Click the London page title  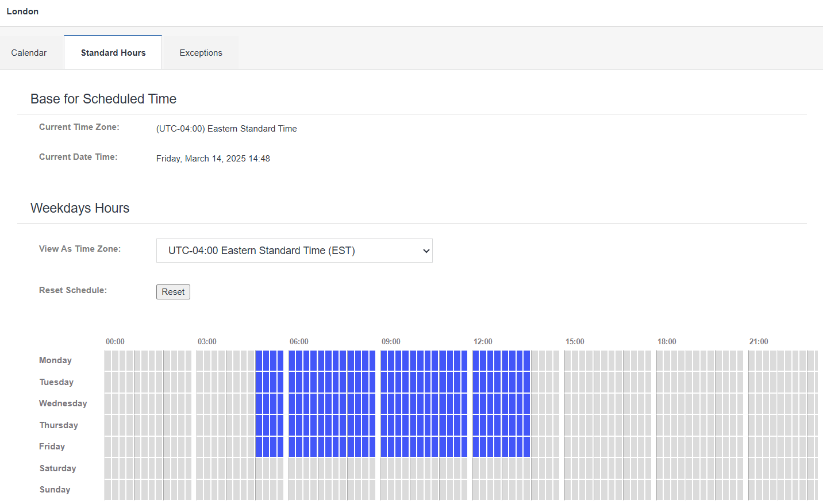click(x=22, y=11)
